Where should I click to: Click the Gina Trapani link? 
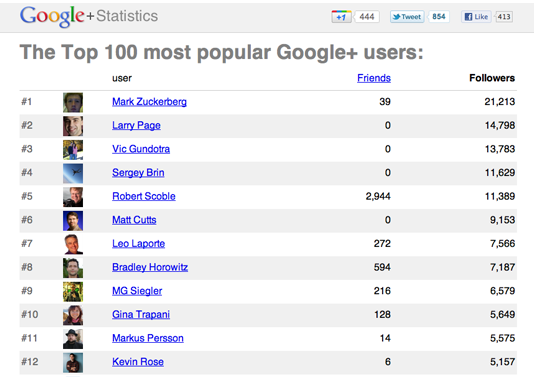click(x=141, y=315)
